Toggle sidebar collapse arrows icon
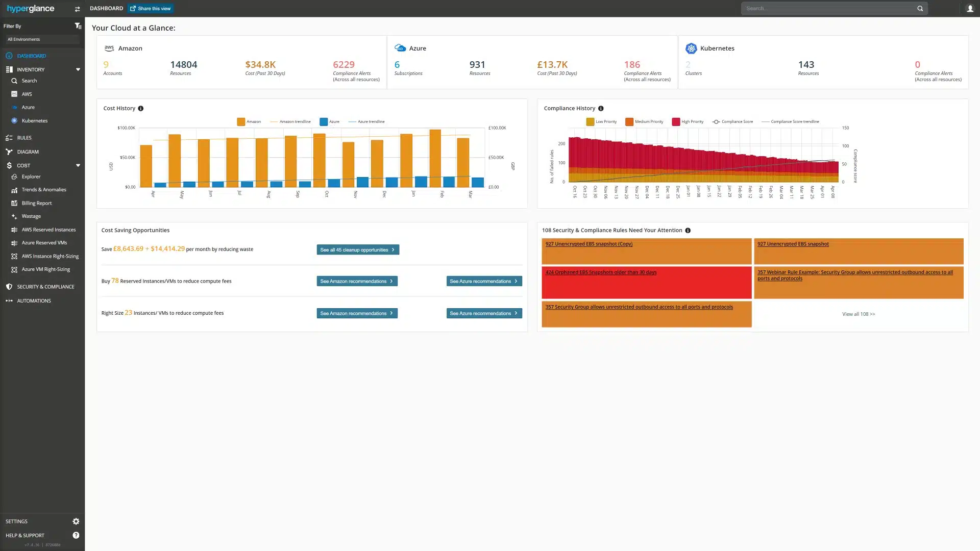Viewport: 980px width, 551px height. pos(77,9)
